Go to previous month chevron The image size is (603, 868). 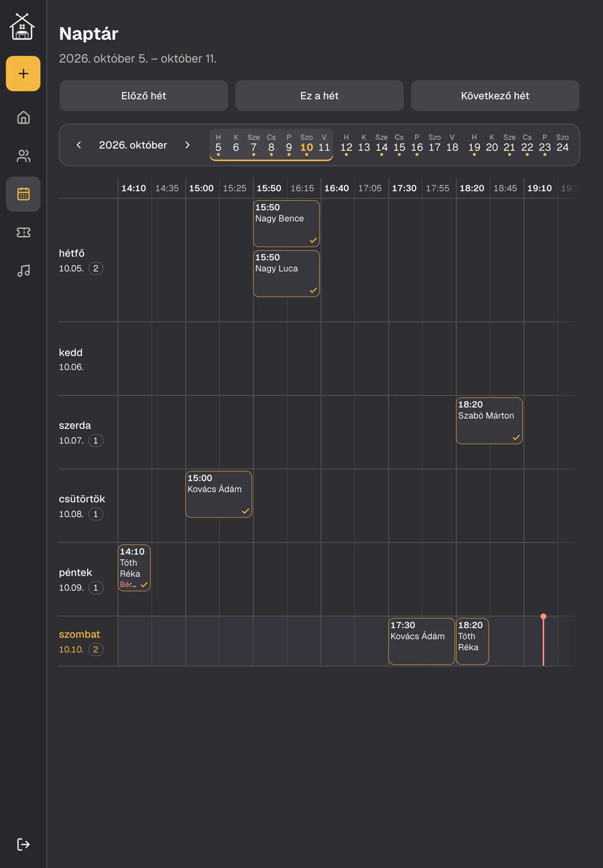click(79, 145)
